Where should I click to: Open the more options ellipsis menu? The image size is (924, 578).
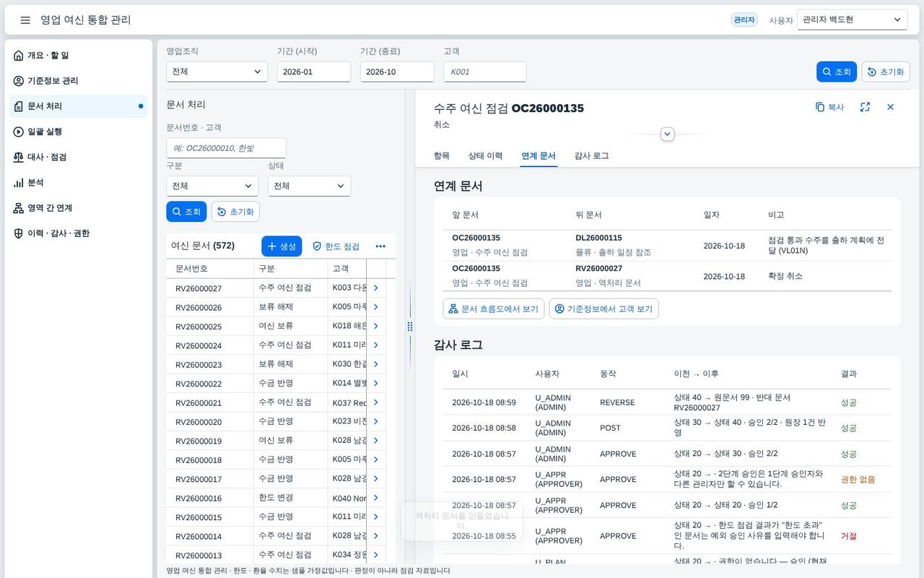[x=380, y=246]
